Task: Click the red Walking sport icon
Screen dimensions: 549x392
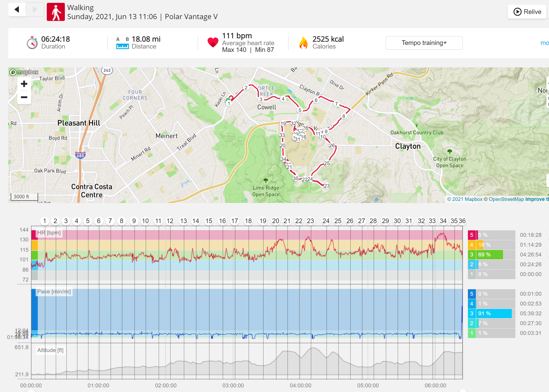Action: pos(56,12)
